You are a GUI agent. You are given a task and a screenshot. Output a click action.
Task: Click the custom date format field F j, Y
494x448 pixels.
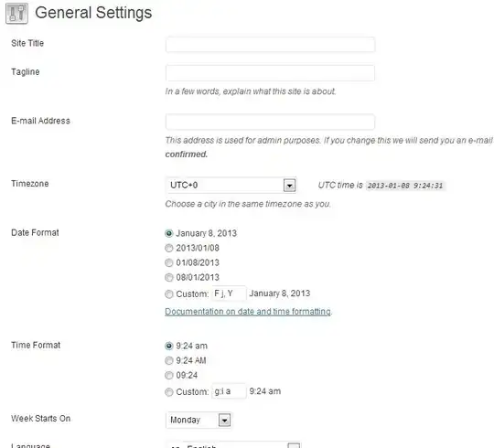(x=229, y=293)
